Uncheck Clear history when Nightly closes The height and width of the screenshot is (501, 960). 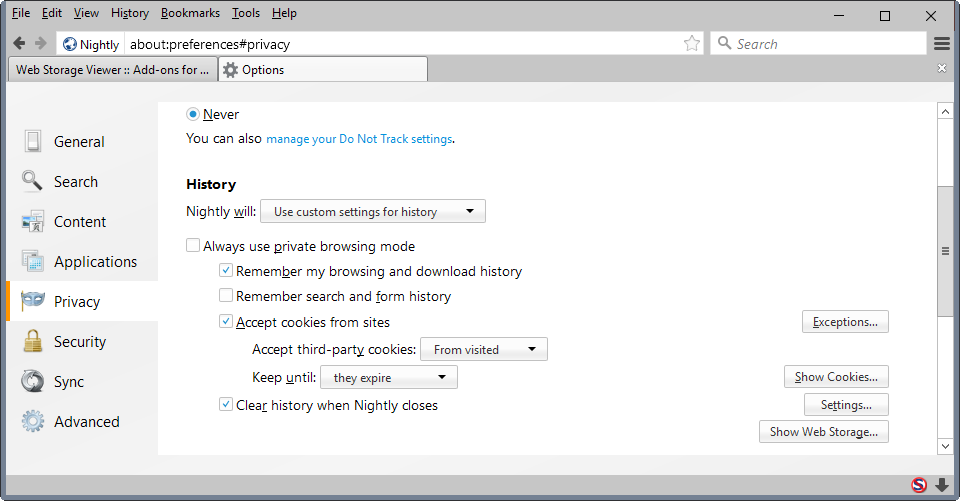226,405
